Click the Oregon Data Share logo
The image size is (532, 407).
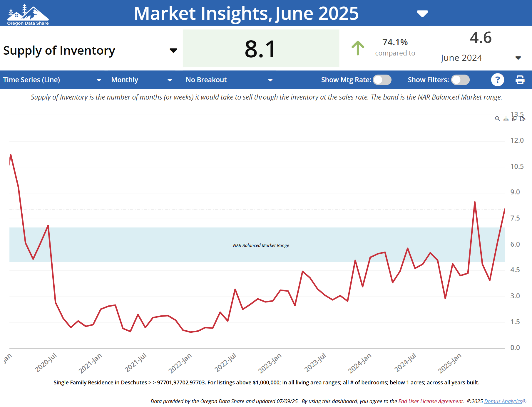pyautogui.click(x=28, y=14)
